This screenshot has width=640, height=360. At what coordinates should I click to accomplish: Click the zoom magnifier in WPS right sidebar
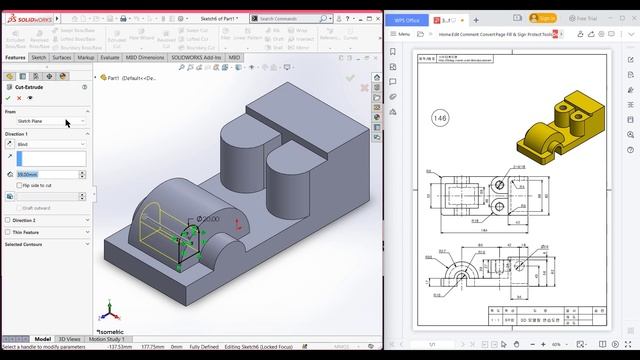[631, 135]
